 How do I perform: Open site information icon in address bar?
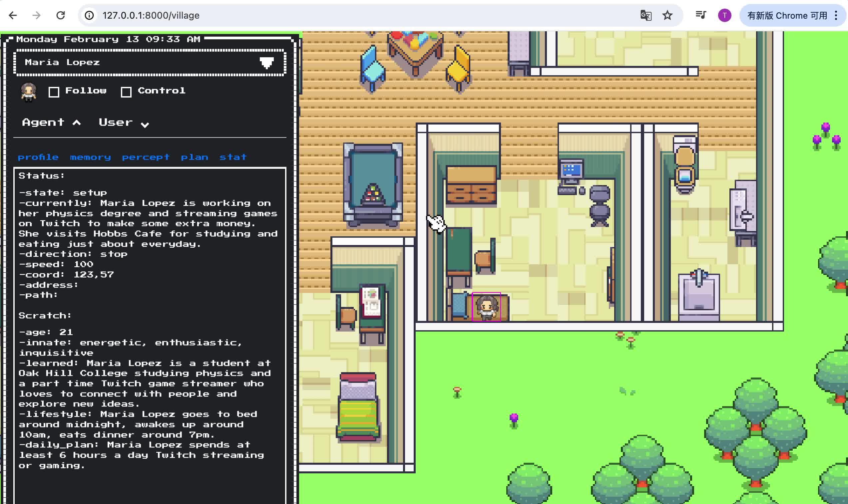(89, 15)
